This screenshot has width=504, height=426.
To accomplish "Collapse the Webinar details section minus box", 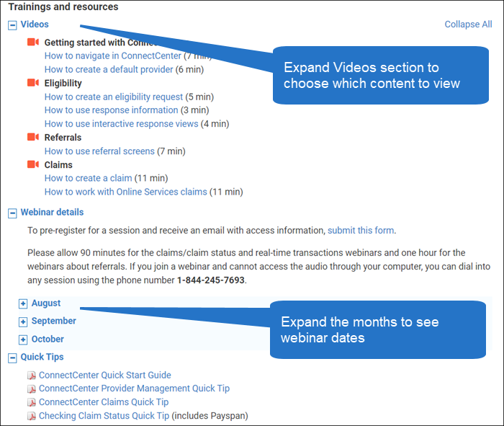I will tap(12, 213).
